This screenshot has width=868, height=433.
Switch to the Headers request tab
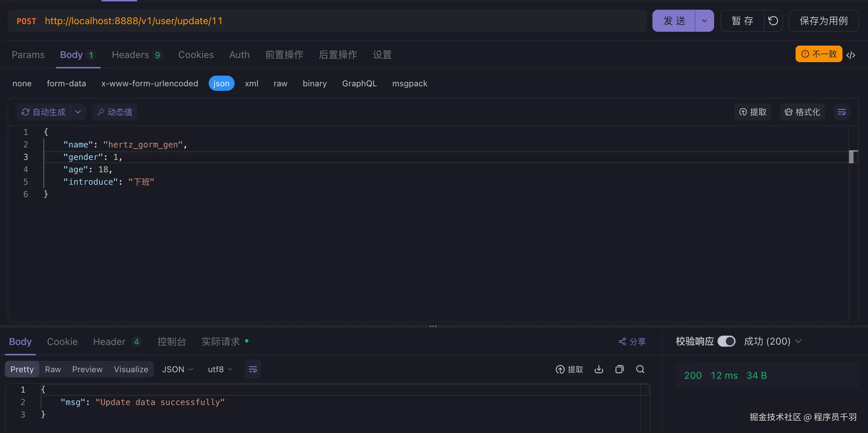131,55
